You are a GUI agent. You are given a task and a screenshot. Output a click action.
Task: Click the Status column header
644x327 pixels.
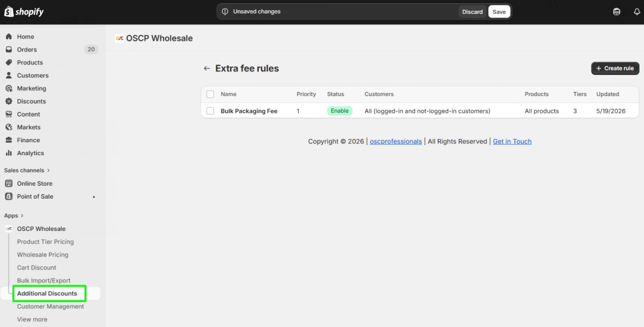[x=335, y=94]
